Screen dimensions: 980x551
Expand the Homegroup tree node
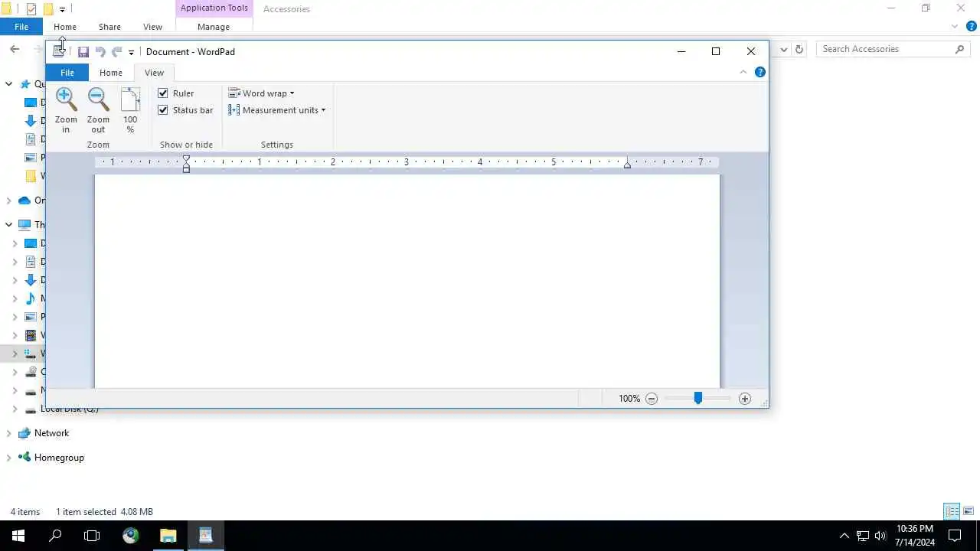(x=8, y=458)
